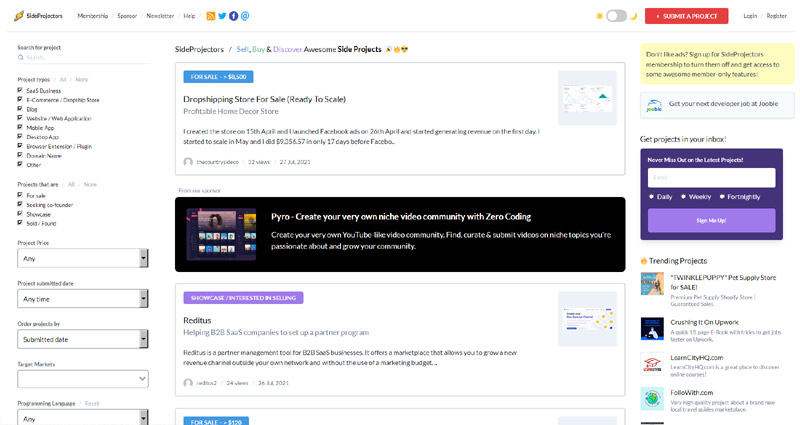Select All project types link
The width and height of the screenshot is (800, 425).
[63, 80]
